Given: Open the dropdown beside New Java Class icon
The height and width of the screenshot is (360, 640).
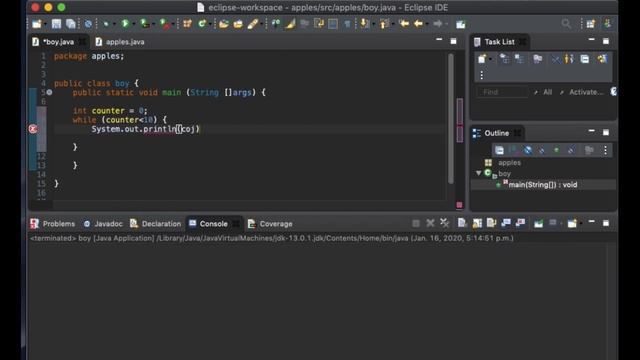Looking at the screenshot, I should pos(210,24).
